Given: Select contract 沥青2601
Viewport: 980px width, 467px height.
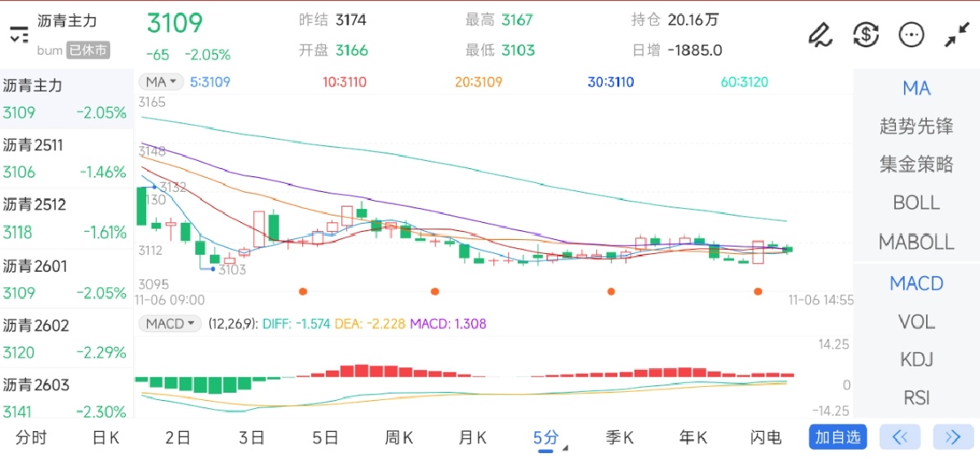Looking at the screenshot, I should click(65, 278).
